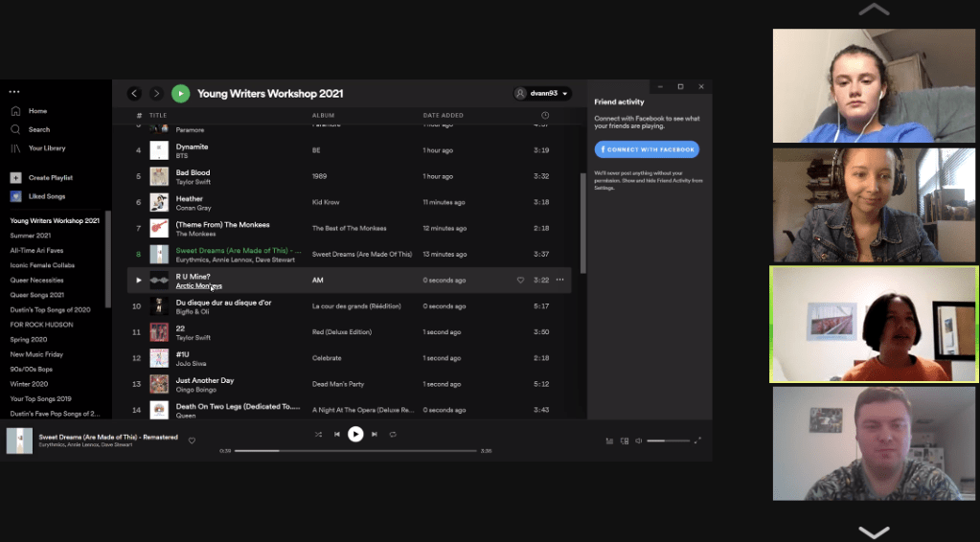The width and height of the screenshot is (980, 542).
Task: Like the R U Mine? track
Action: coord(521,280)
